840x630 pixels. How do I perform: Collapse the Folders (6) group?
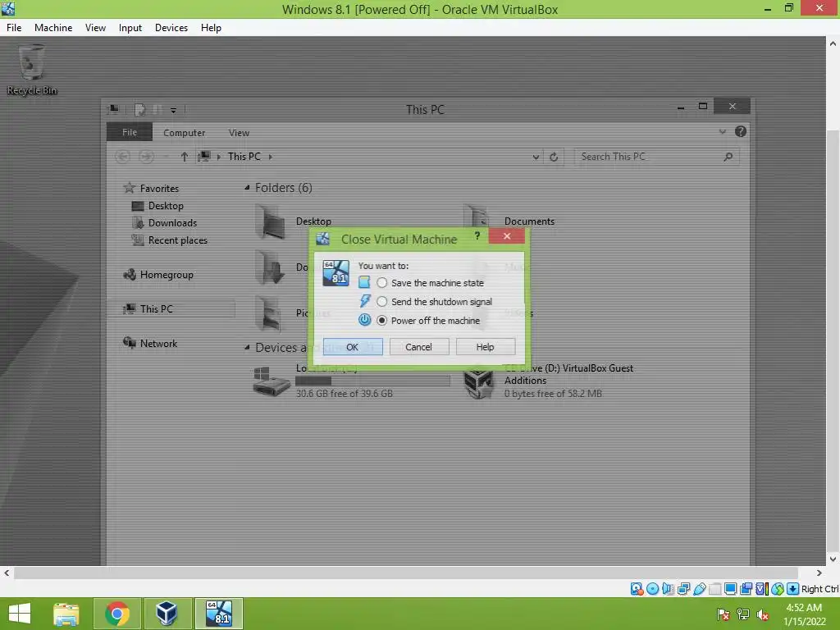247,188
